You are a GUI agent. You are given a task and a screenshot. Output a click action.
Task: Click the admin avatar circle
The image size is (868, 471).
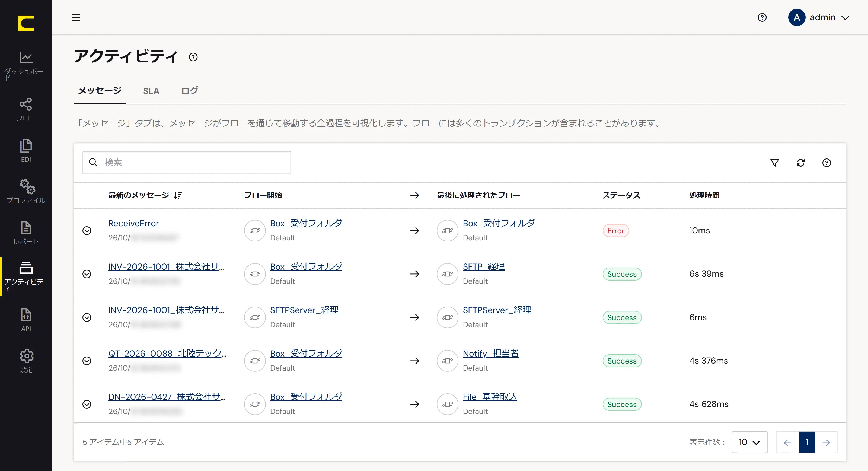[x=797, y=17]
